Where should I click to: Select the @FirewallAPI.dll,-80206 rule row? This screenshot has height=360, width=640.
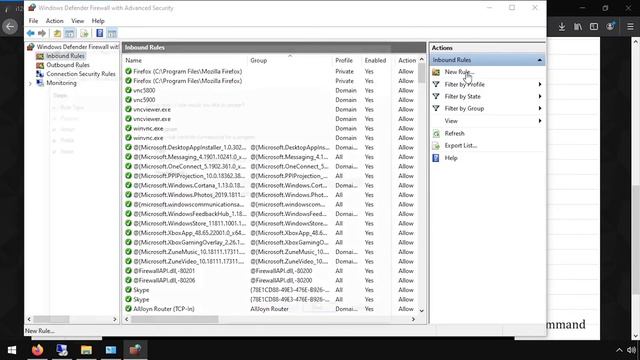(269, 280)
